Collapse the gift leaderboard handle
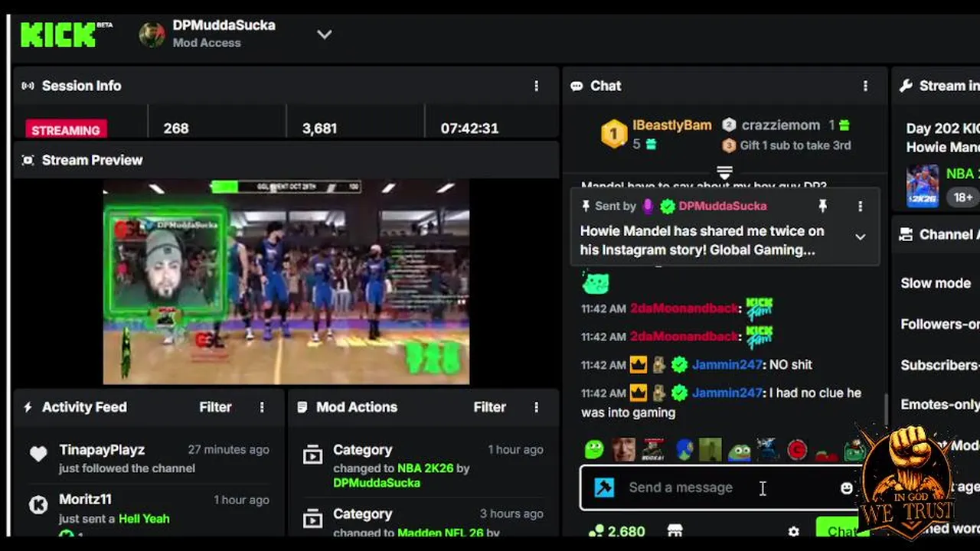This screenshot has height=551, width=980. click(724, 171)
